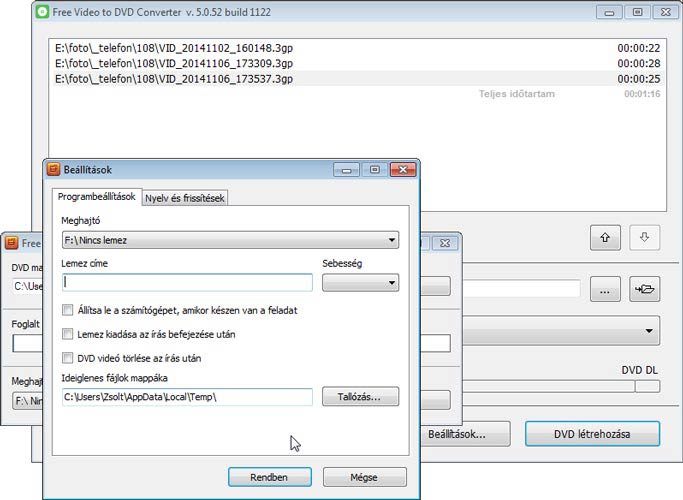This screenshot has width=683, height=500.
Task: Click Free Video to DVD Converter app icon
Action: coord(42,12)
